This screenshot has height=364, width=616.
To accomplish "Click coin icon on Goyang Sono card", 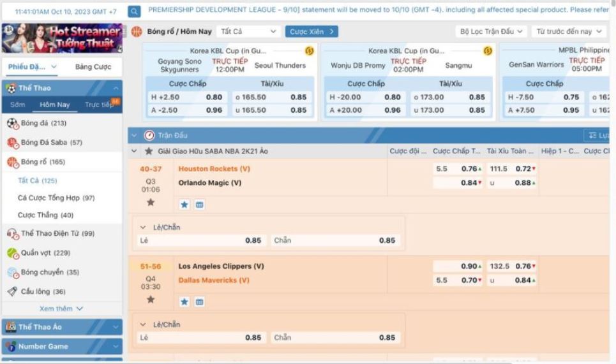I will click(x=309, y=50).
